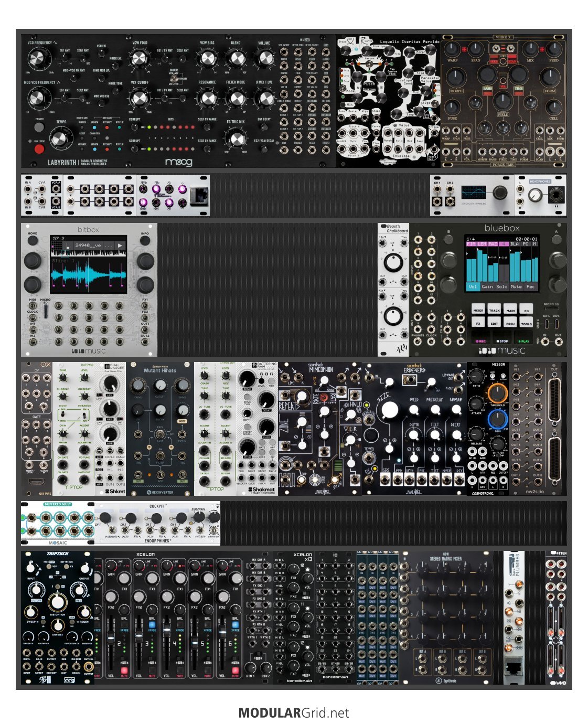Toggle the lit Mute button on xcelon channel 2
The height and width of the screenshot is (724, 588).
coord(124,670)
